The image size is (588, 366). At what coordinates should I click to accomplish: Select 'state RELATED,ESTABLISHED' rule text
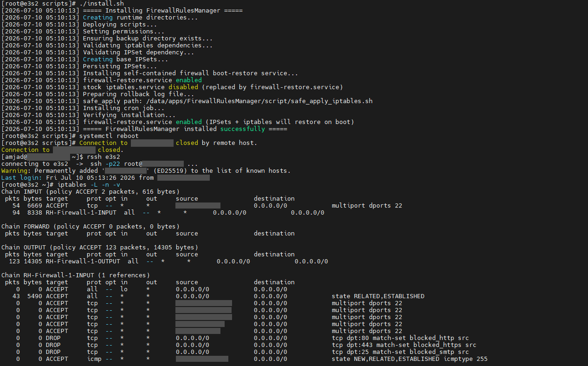pyautogui.click(x=378, y=296)
